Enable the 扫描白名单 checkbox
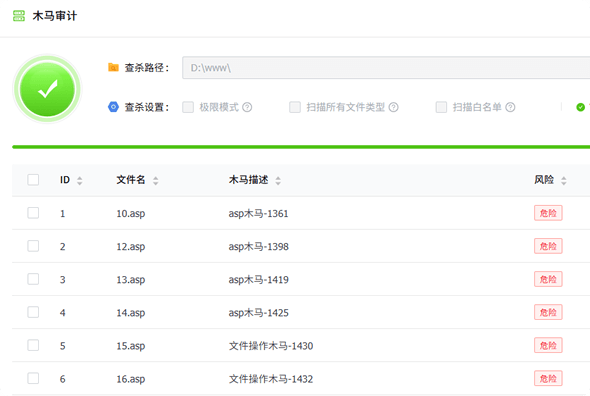Image resolution: width=590 pixels, height=396 pixels. coord(441,107)
